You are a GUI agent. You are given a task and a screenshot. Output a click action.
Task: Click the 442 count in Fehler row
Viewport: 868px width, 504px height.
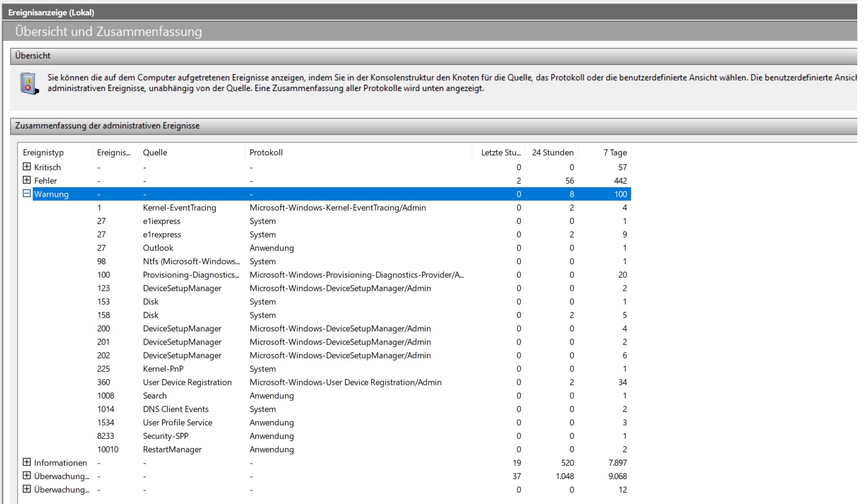coord(620,181)
